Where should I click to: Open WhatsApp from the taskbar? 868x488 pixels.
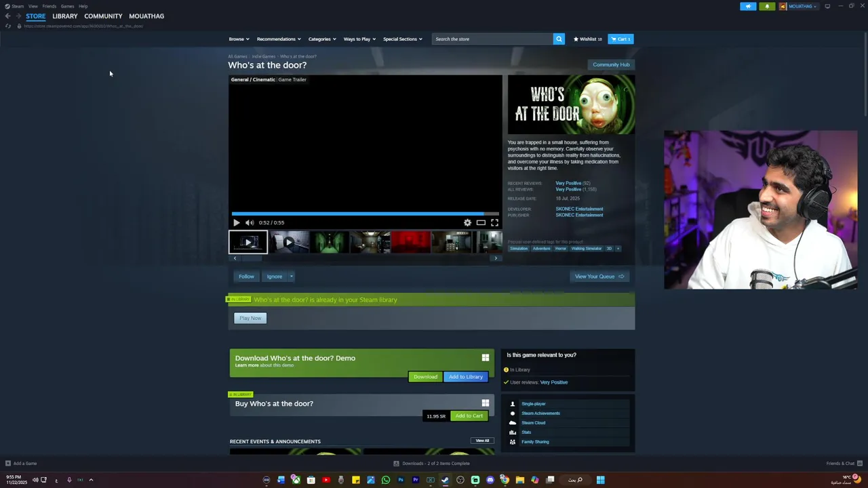[x=386, y=480]
